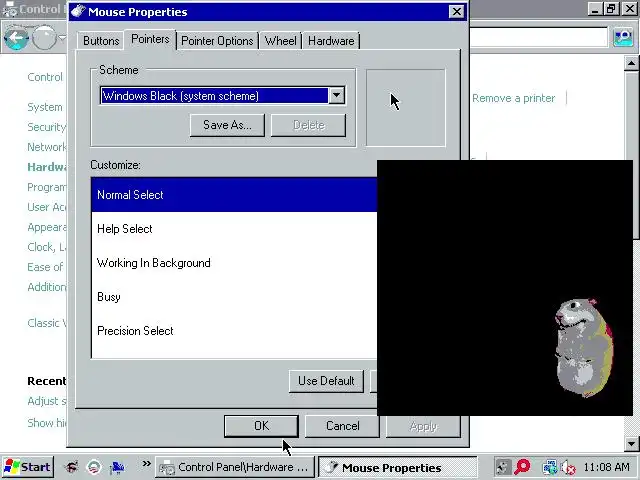
Task: Click the disabled Delete scheme button
Action: click(x=309, y=125)
